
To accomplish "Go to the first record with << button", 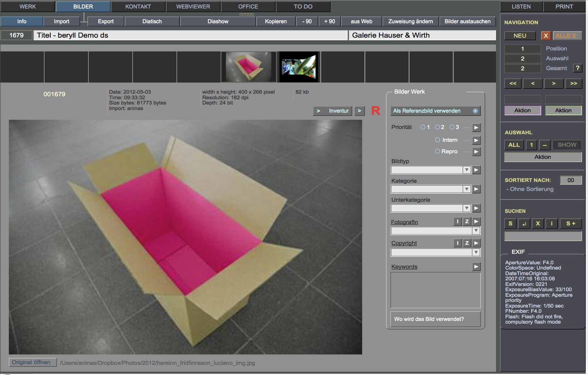I will pyautogui.click(x=513, y=84).
